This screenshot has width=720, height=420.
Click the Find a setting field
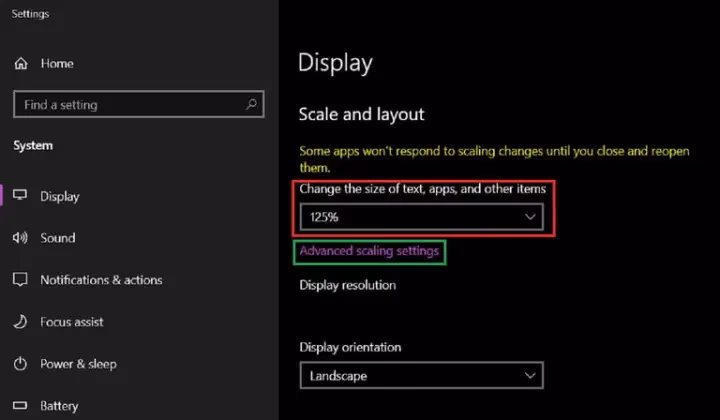139,104
